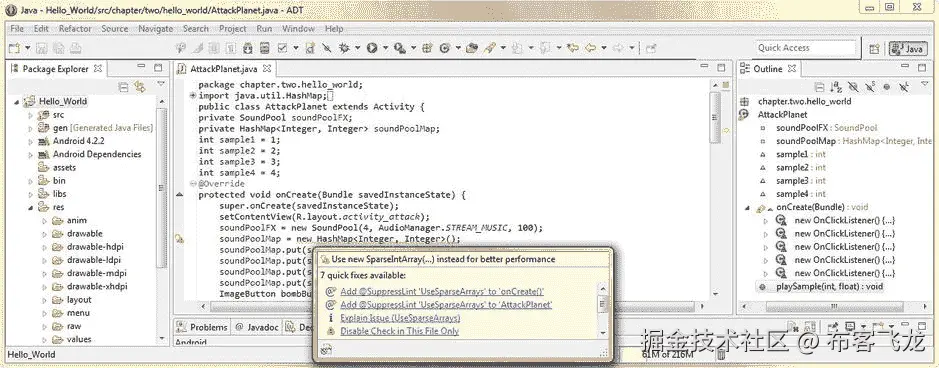Select soundPoolFX field in Outline
The height and width of the screenshot is (368, 939).
(x=826, y=127)
